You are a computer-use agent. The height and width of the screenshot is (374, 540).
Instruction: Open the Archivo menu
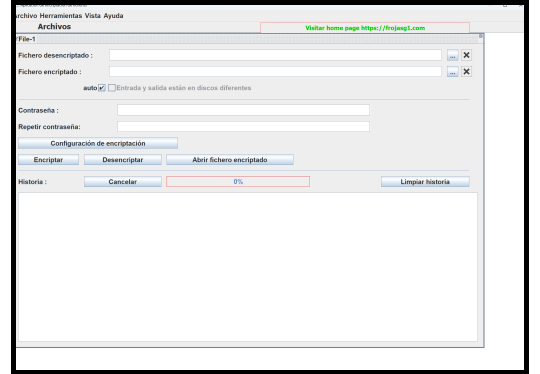(x=27, y=16)
